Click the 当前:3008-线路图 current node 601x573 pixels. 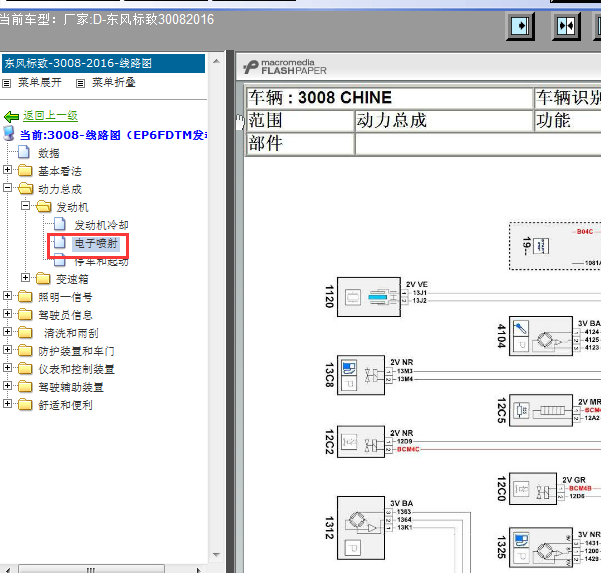coord(113,135)
